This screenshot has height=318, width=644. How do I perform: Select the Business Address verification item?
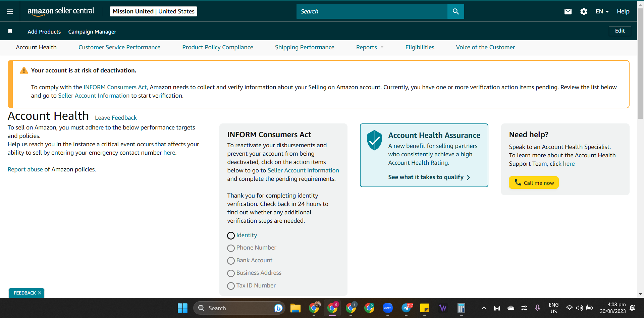tap(254, 273)
